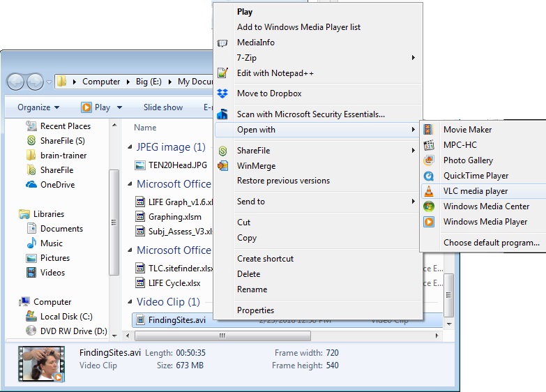The height and width of the screenshot is (392, 546).
Task: Click the Name column header
Action: point(145,128)
